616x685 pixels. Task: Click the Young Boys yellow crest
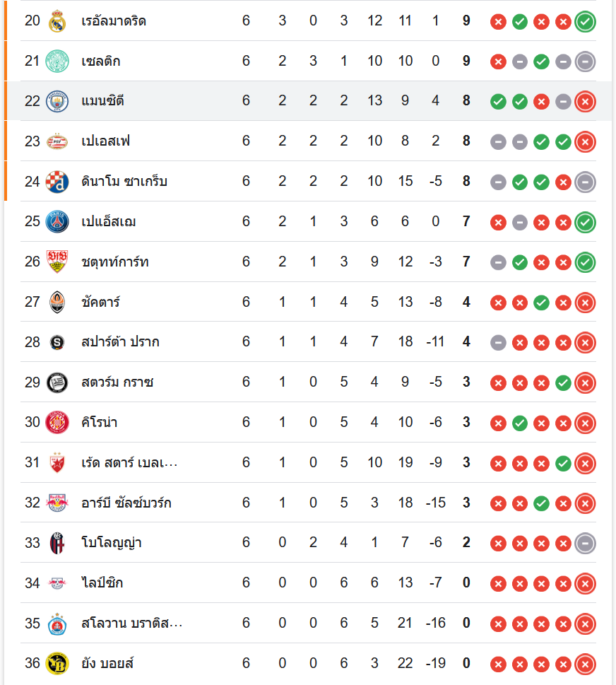tap(57, 663)
